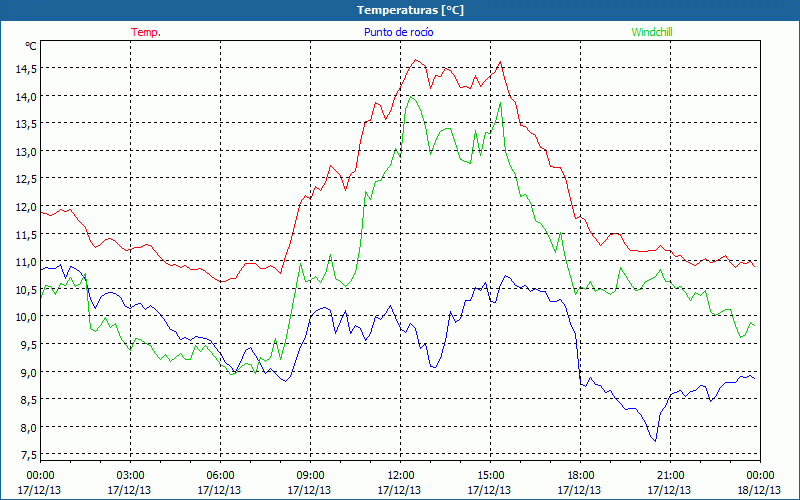Click the red temperature peak near 12:30
This screenshot has width=800, height=500.
point(416,60)
